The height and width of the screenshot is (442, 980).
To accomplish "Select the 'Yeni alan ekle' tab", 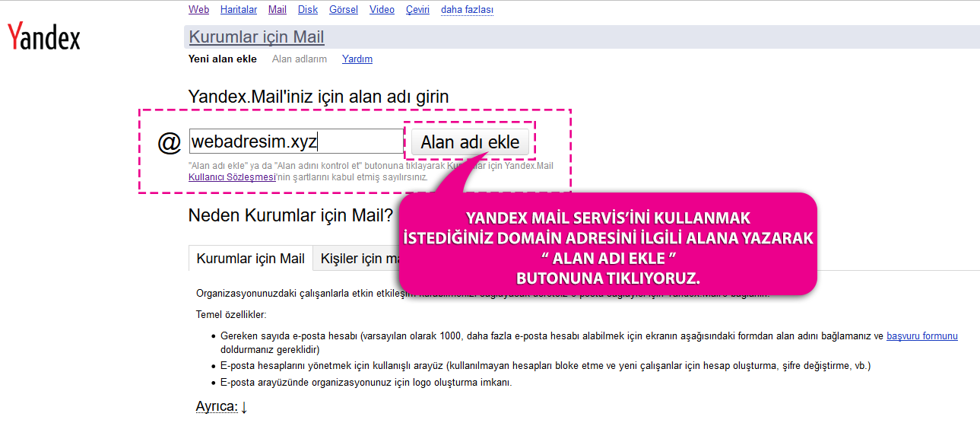I will [223, 59].
